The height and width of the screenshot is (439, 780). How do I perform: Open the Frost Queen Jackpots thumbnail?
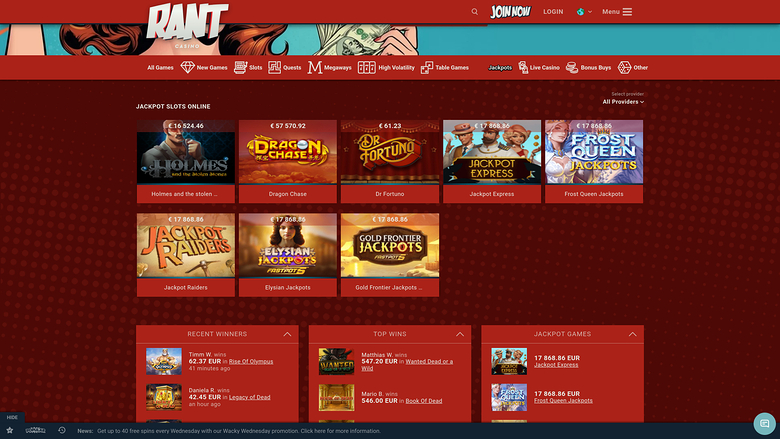[594, 152]
